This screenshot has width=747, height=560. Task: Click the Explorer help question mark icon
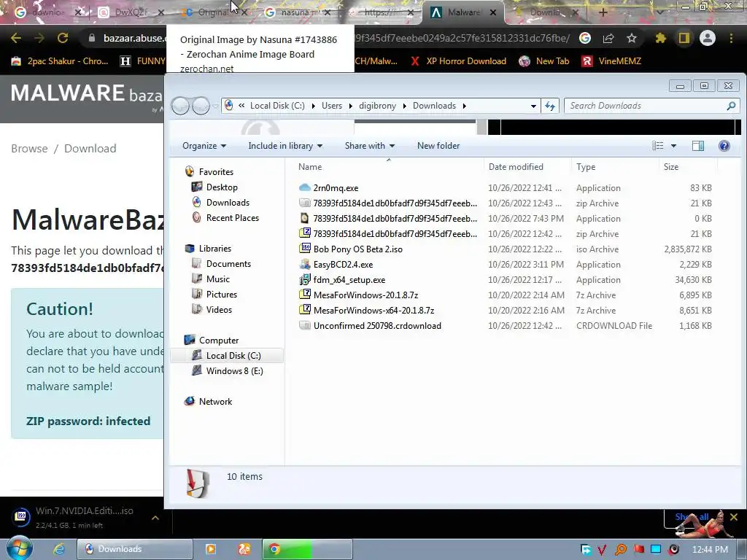click(724, 146)
